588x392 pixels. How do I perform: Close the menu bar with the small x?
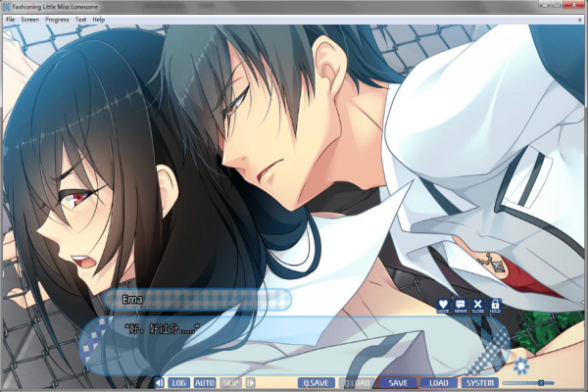[580, 20]
